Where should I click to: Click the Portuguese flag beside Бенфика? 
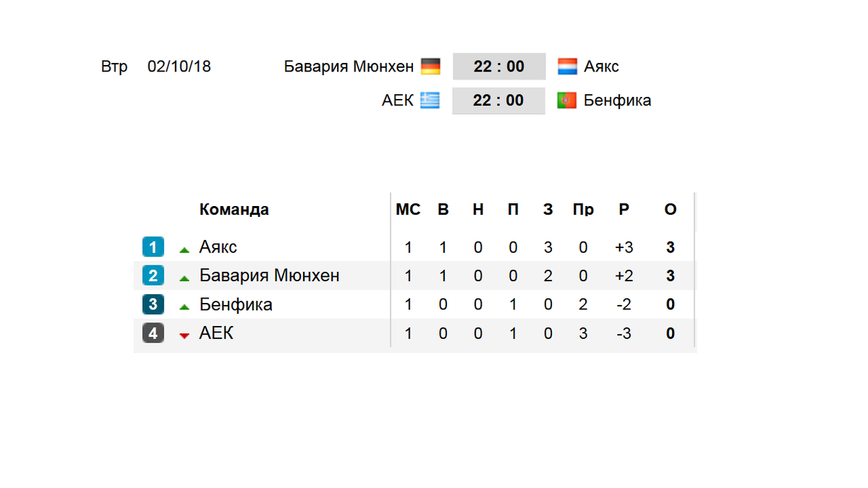click(x=567, y=100)
